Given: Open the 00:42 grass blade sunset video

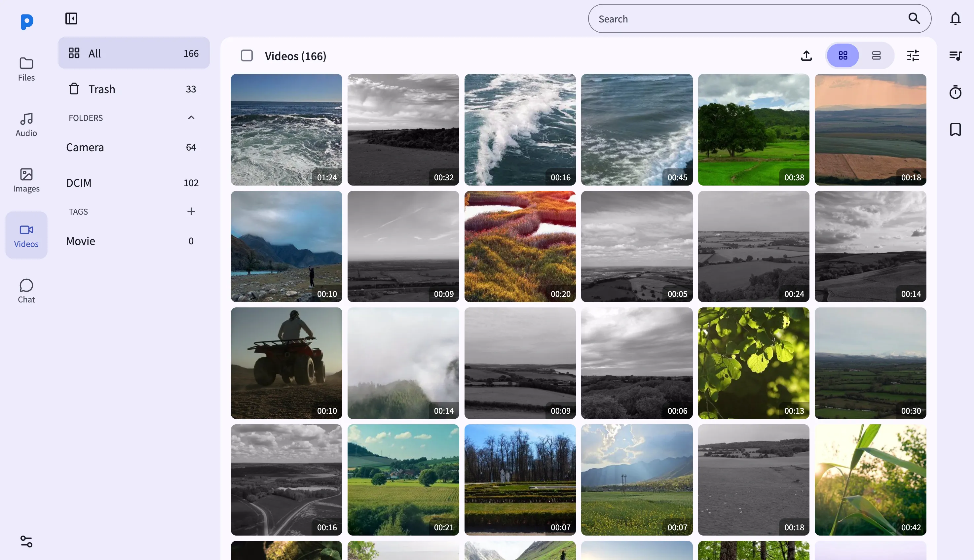Looking at the screenshot, I should tap(870, 480).
